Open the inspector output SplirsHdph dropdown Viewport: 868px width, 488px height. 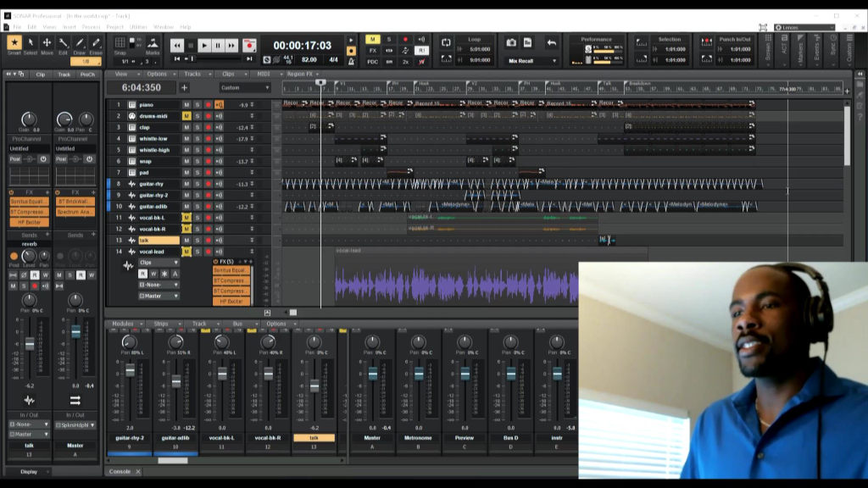(75, 425)
